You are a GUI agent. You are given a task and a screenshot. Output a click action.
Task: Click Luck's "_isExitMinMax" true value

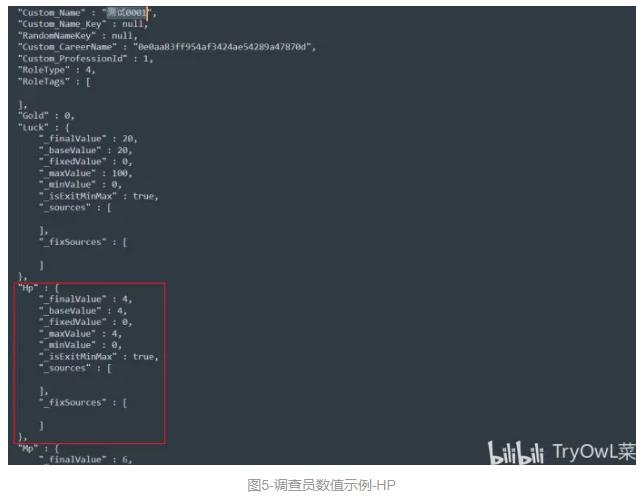tap(145, 196)
